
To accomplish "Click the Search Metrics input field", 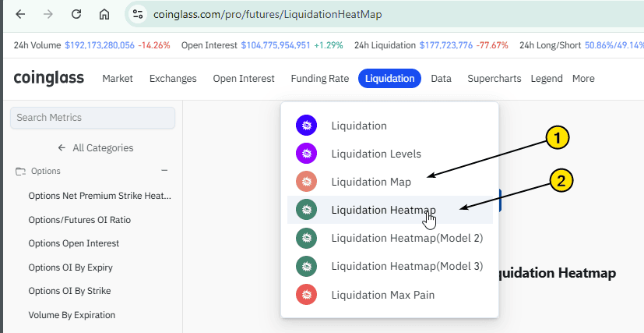I will coord(93,118).
